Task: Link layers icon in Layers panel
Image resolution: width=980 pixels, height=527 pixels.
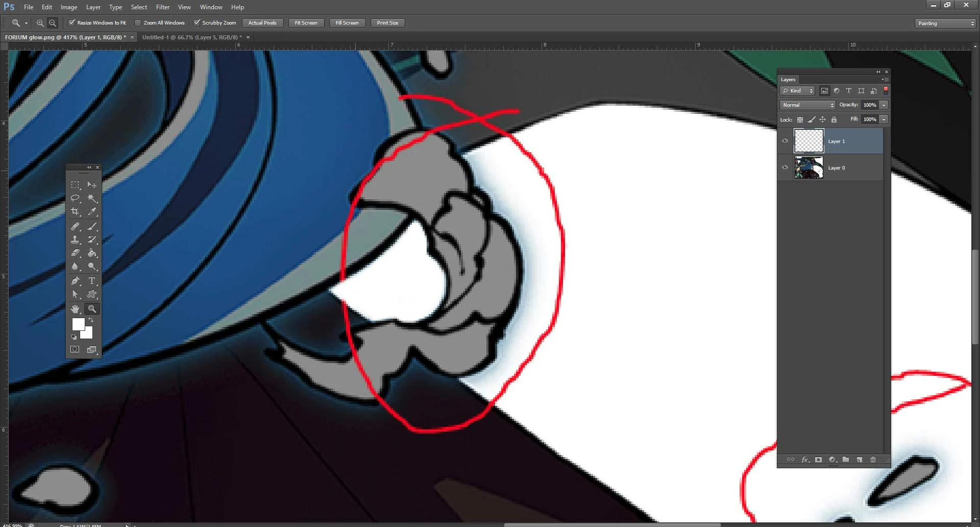Action: click(x=790, y=460)
